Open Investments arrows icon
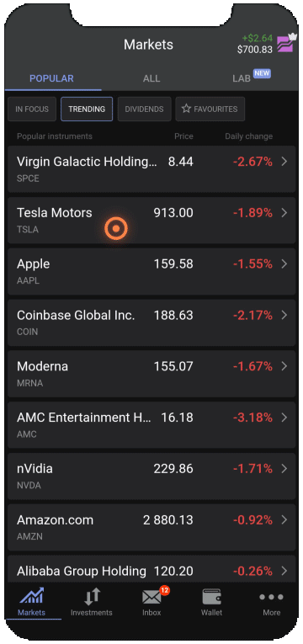This screenshot has width=303, height=644. click(92, 597)
